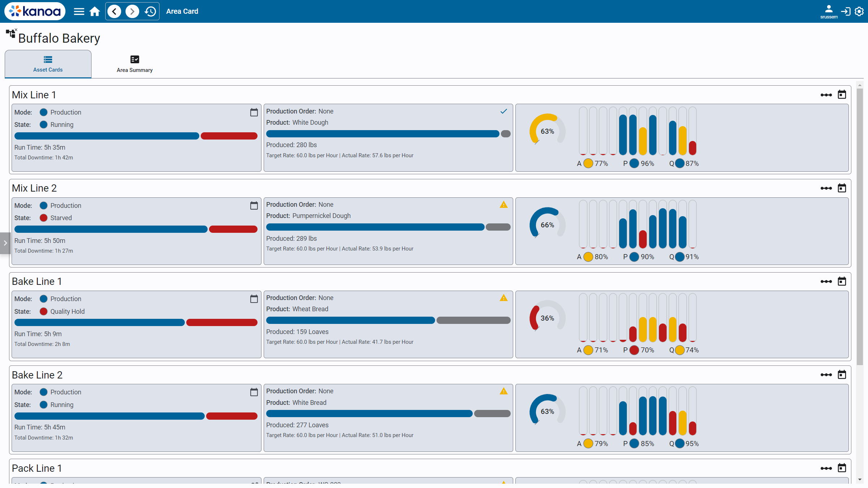
Task: Open the srussem user profile
Action: pyautogui.click(x=829, y=12)
